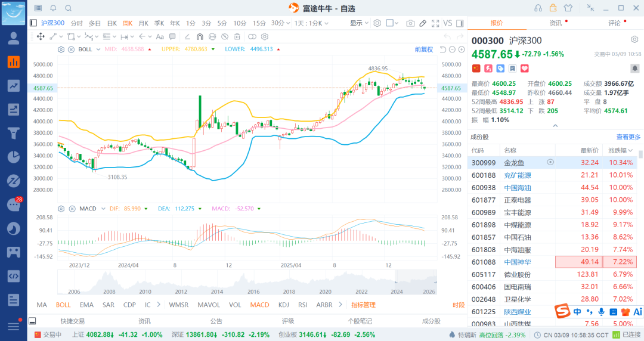Select 金龙鱼 row in constituent list
Screen dimensions: 644x341
coord(514,163)
